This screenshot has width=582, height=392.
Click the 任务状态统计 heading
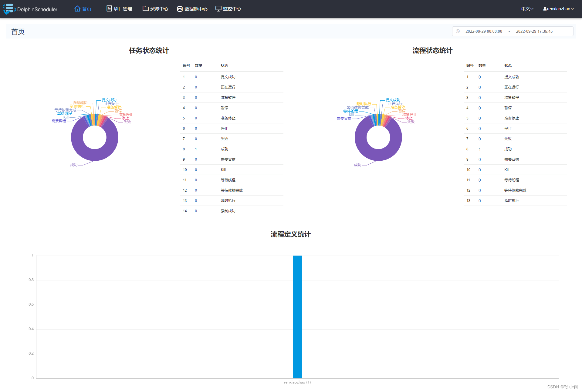(x=149, y=51)
